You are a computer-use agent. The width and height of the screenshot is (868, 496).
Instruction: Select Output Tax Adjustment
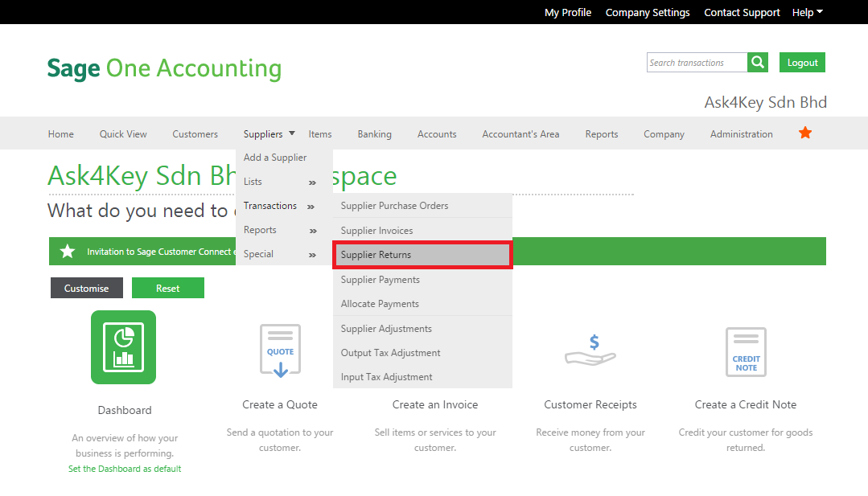tap(422, 353)
